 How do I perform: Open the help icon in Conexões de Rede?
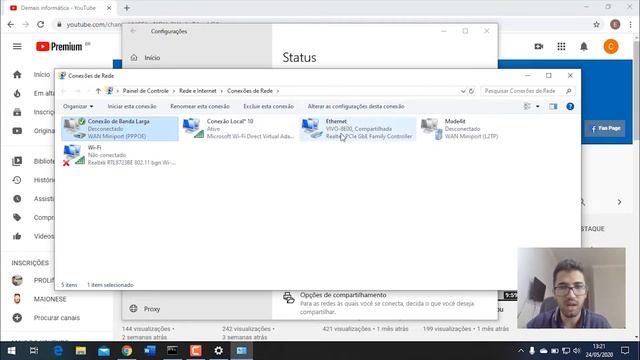point(570,107)
